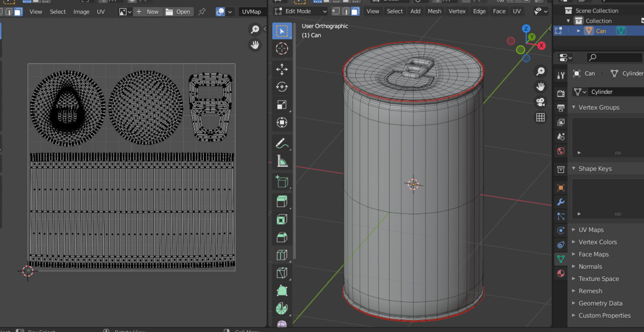Open the Material properties tab
Image resolution: width=644 pixels, height=332 pixels.
561,273
